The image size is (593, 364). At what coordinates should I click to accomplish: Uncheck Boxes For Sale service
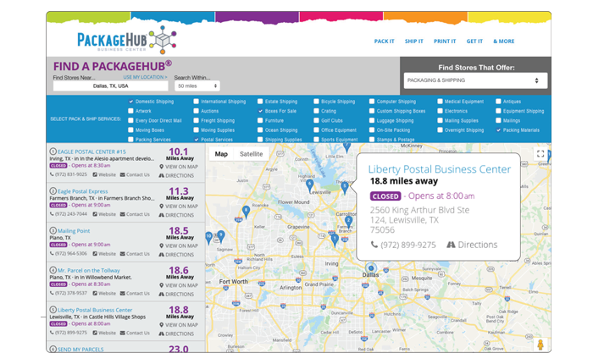point(260,111)
